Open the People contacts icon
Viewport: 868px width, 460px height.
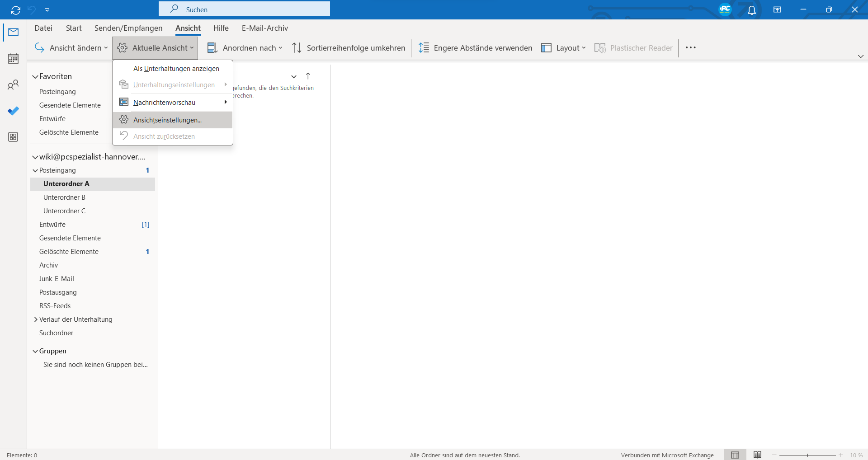[13, 85]
